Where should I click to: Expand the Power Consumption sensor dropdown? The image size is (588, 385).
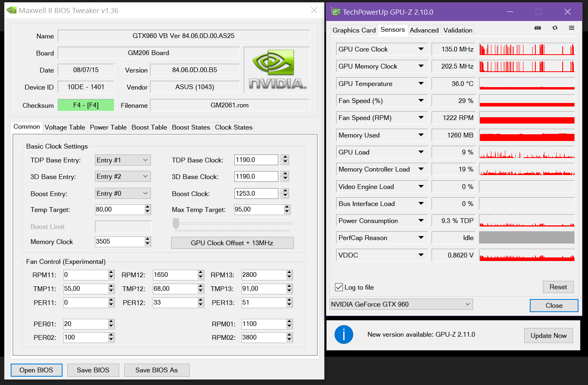pyautogui.click(x=421, y=221)
